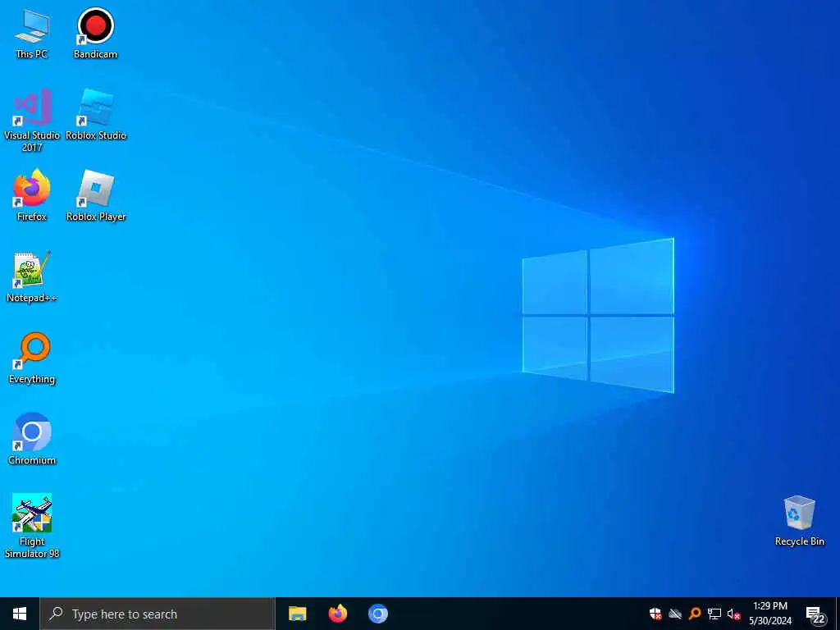Select the Firefox desktop shortcut
Screen dimensions: 840x630
32,196
